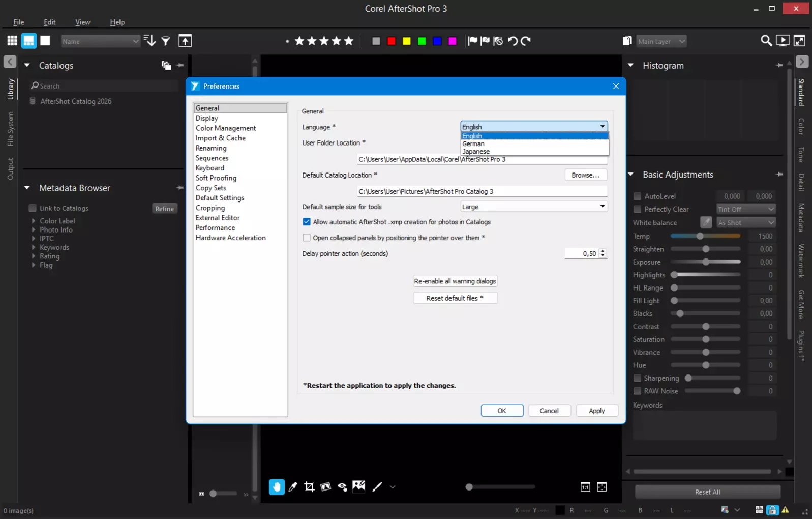Toggle the AutoLevel checkbox

(x=637, y=196)
